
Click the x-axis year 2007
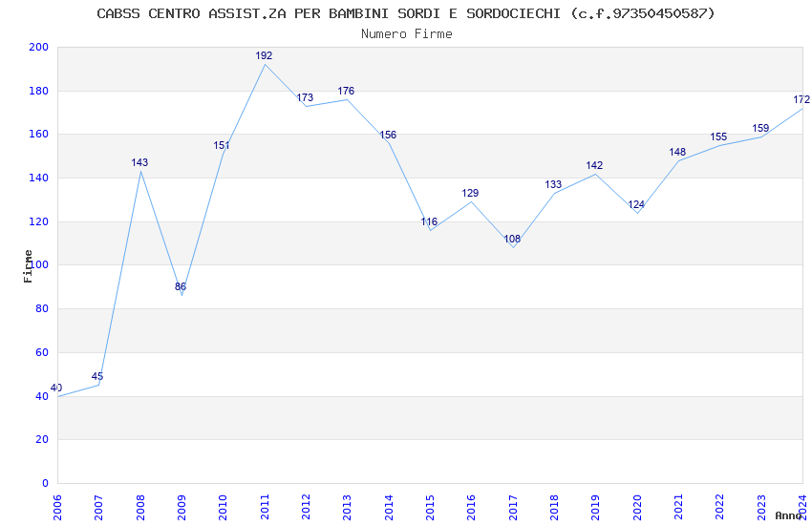click(x=98, y=508)
